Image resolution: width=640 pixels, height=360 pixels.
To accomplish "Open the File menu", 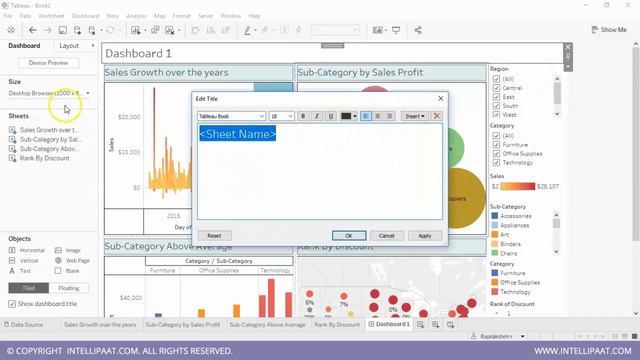I will pyautogui.click(x=8, y=16).
